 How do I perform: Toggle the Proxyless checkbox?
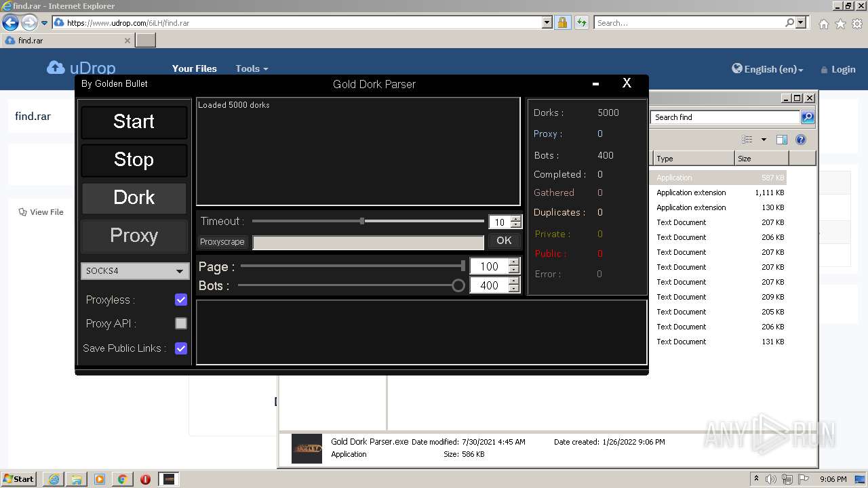click(x=181, y=300)
